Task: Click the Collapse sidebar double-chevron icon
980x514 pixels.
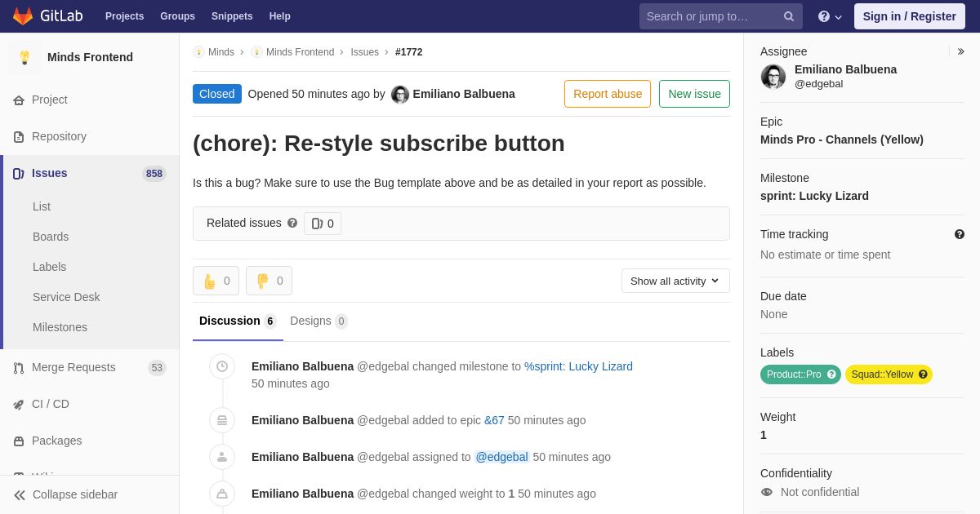Action: (20, 495)
